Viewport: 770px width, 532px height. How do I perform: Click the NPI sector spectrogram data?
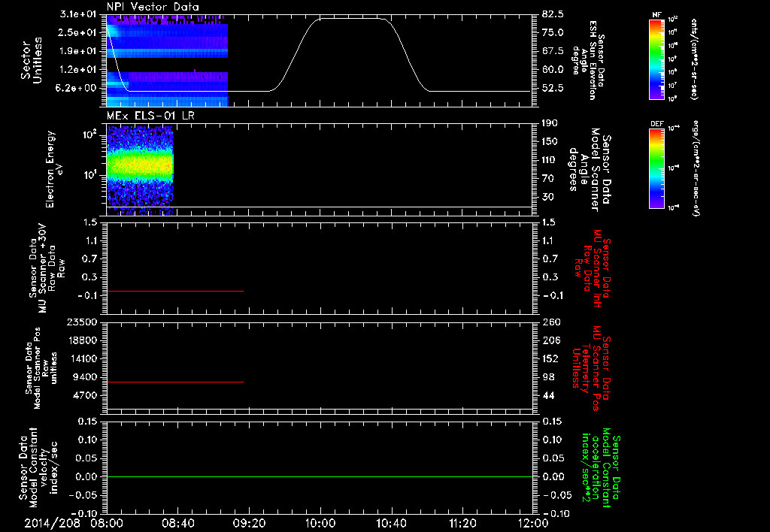tap(168, 61)
